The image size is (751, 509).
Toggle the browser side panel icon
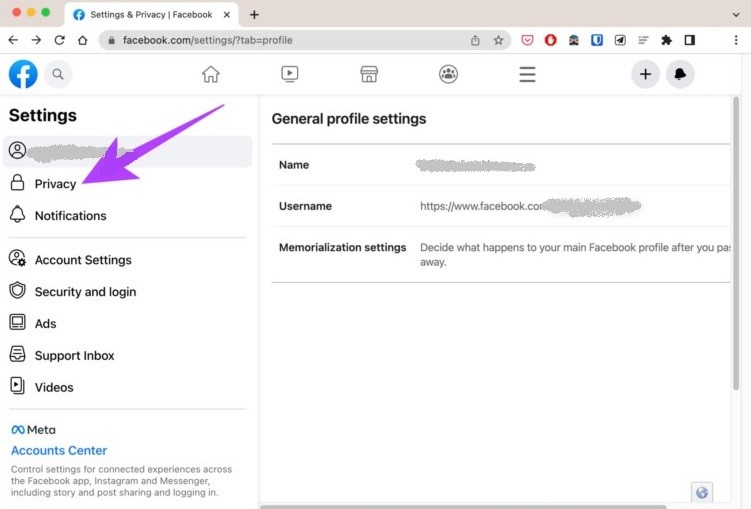tap(690, 40)
